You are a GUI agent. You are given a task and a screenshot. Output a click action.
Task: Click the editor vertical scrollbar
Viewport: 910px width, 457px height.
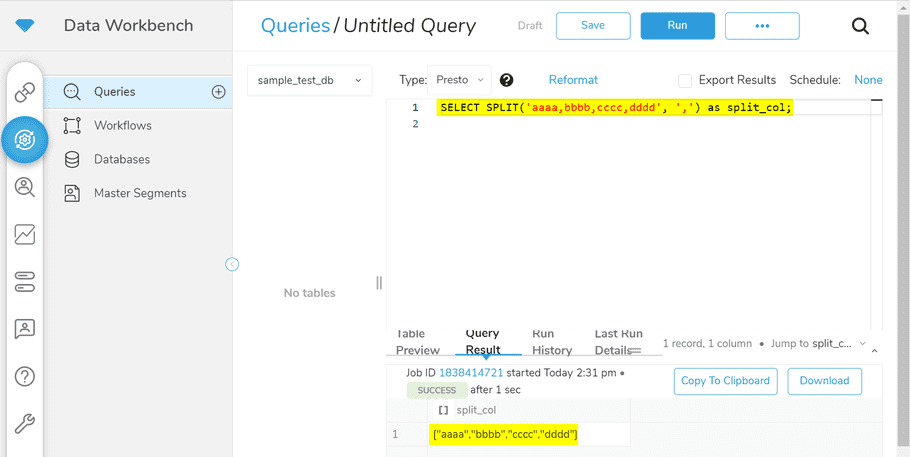876,215
